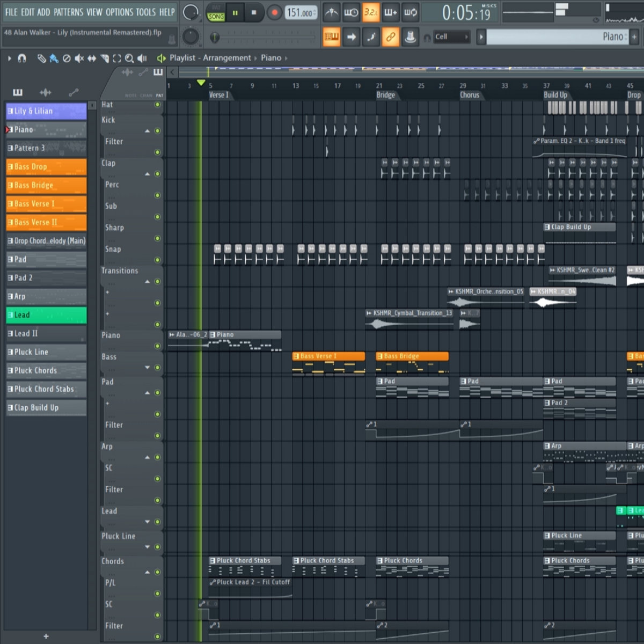This screenshot has height=644, width=644.
Task: Select the Playback speaker tool
Action: point(142,58)
